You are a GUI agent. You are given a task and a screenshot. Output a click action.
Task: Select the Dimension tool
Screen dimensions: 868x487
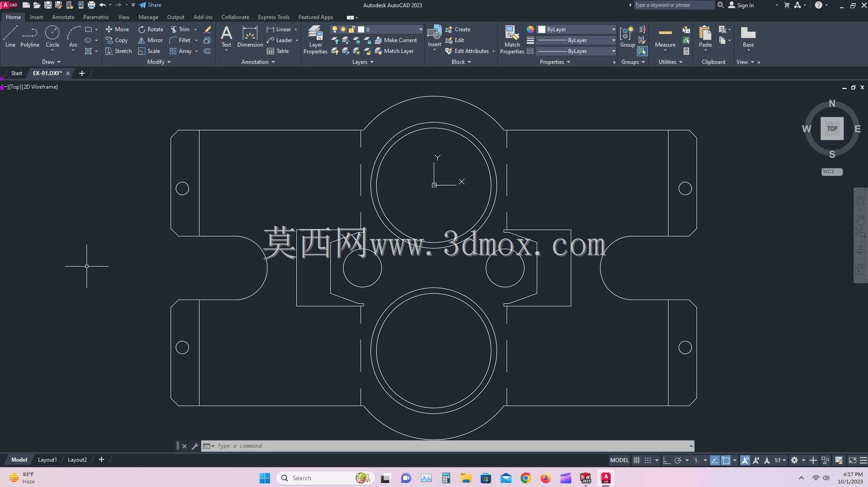tap(250, 36)
